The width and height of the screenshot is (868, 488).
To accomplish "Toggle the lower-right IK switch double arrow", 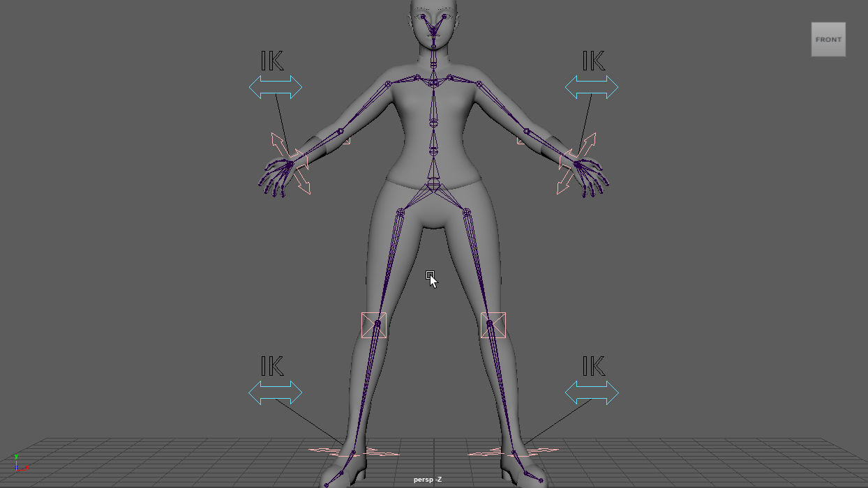I will tap(592, 392).
